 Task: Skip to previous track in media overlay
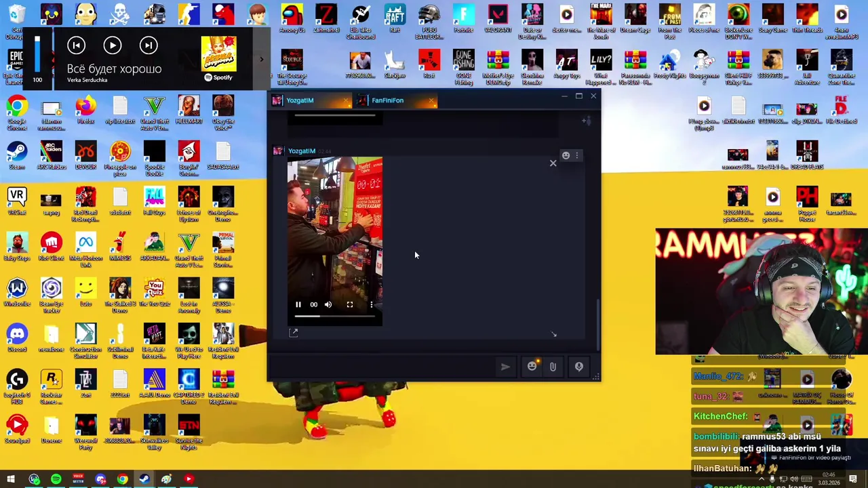pos(77,45)
